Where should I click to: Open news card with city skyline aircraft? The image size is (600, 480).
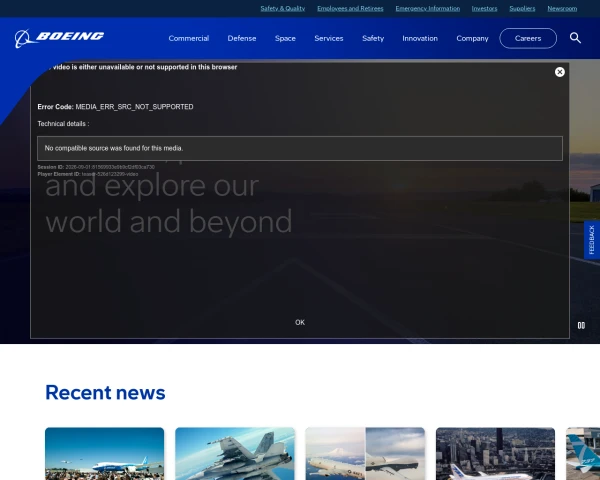496,454
